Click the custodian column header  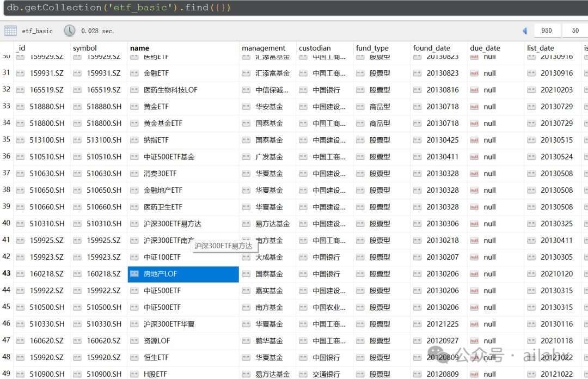pyautogui.click(x=315, y=48)
